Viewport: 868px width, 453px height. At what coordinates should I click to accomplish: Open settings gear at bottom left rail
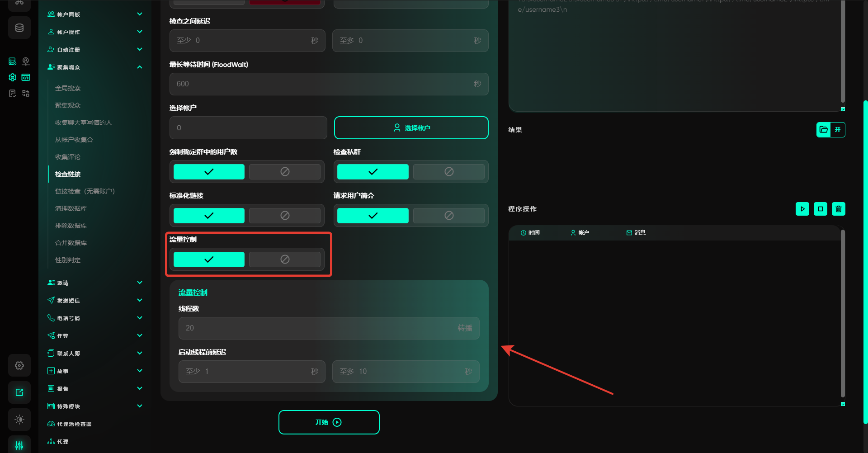pyautogui.click(x=19, y=365)
